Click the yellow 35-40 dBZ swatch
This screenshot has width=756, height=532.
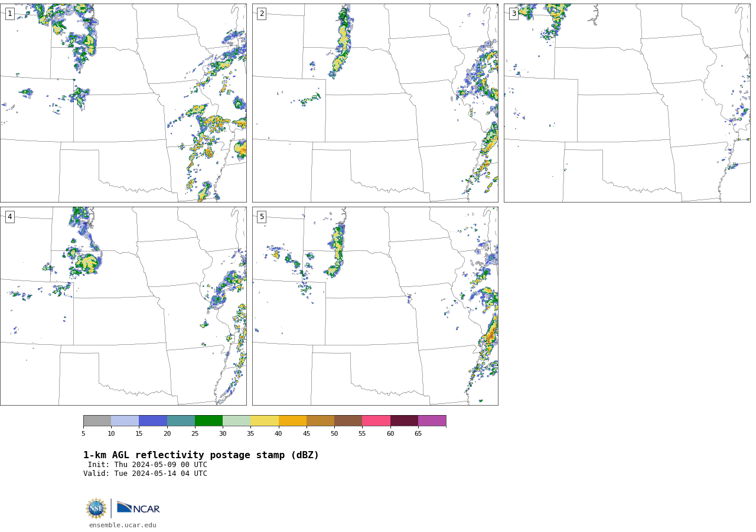pos(265,420)
